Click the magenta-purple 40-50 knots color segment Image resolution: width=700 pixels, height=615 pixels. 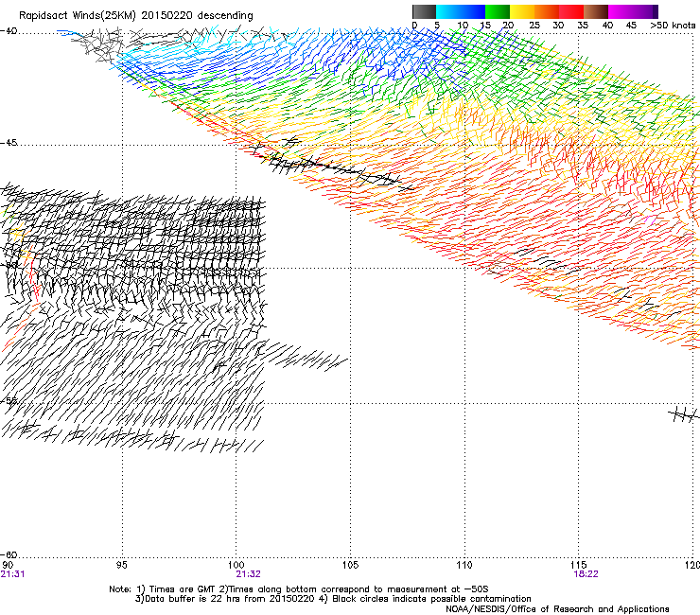click(x=633, y=11)
